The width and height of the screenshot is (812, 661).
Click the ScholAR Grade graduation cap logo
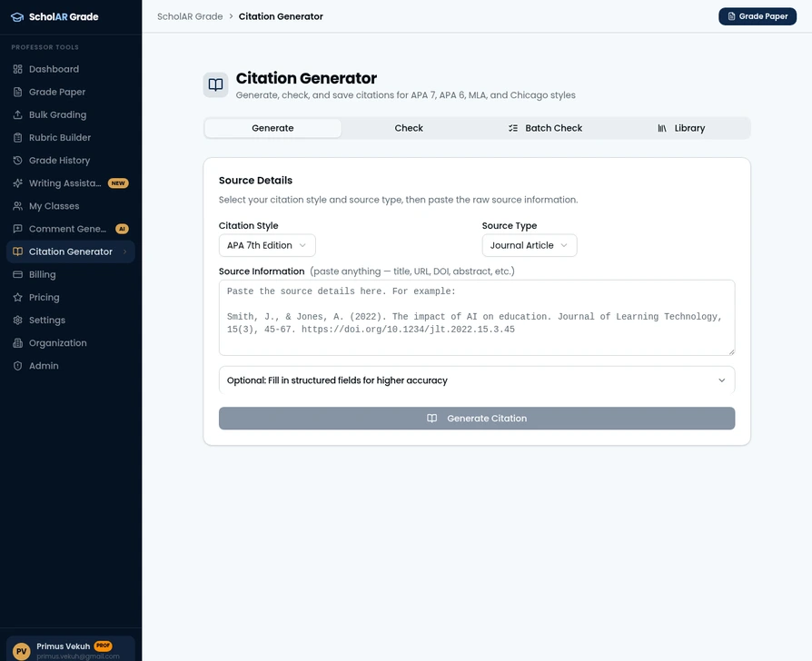[x=17, y=17]
